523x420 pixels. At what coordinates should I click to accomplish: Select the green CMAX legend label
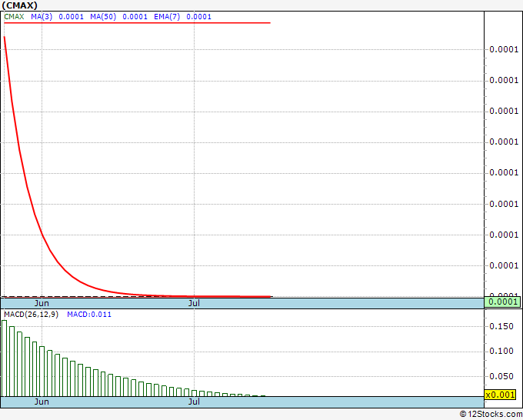(x=14, y=17)
